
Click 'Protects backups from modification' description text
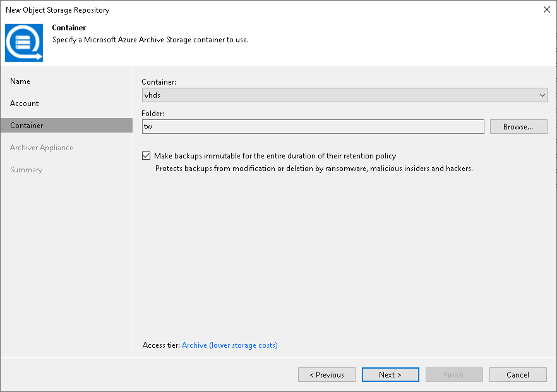click(x=314, y=169)
